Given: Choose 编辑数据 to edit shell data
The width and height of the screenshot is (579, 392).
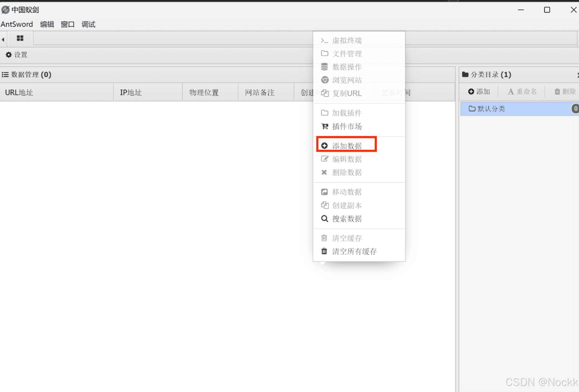Looking at the screenshot, I should coord(347,159).
